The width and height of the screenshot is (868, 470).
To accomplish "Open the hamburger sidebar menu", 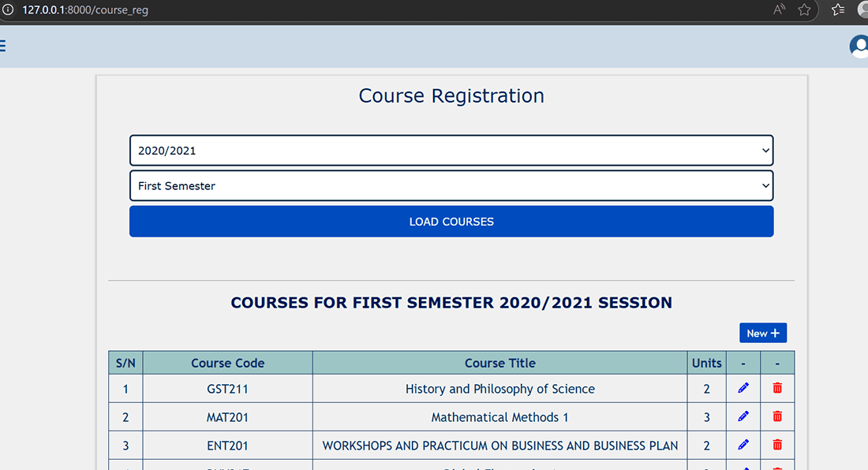I will [x=2, y=46].
